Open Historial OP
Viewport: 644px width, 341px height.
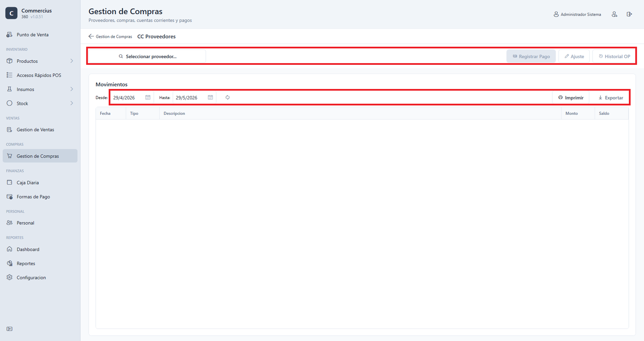pos(614,56)
